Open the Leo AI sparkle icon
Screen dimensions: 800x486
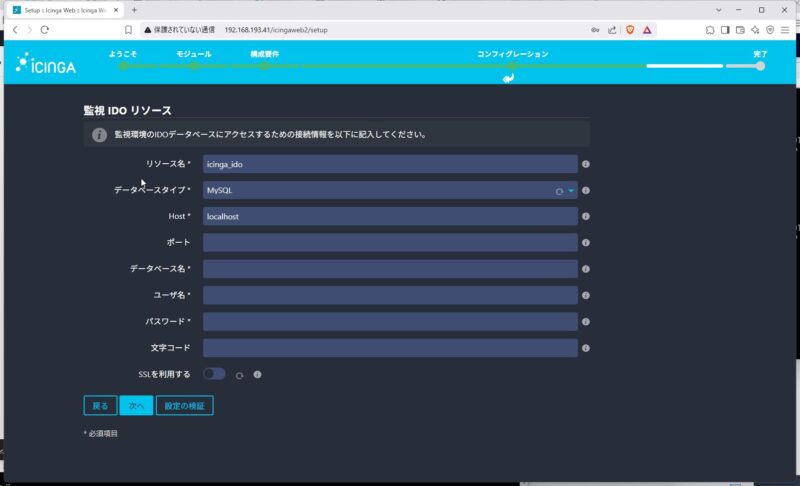755,30
